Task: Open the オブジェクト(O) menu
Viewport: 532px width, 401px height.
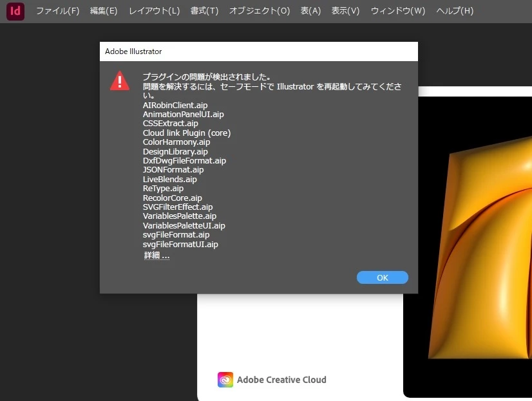Action: pos(260,11)
